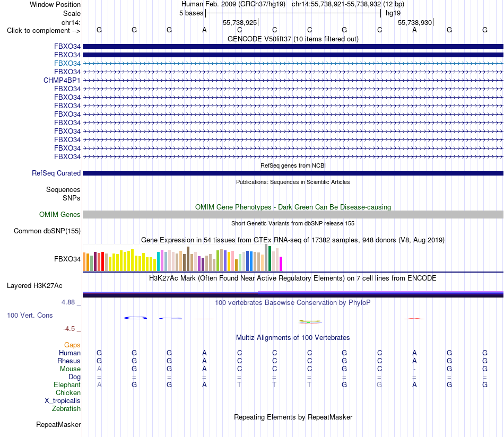Click the RefSeq Curated track label
Viewport: 504px width, 437px height.
56,173
